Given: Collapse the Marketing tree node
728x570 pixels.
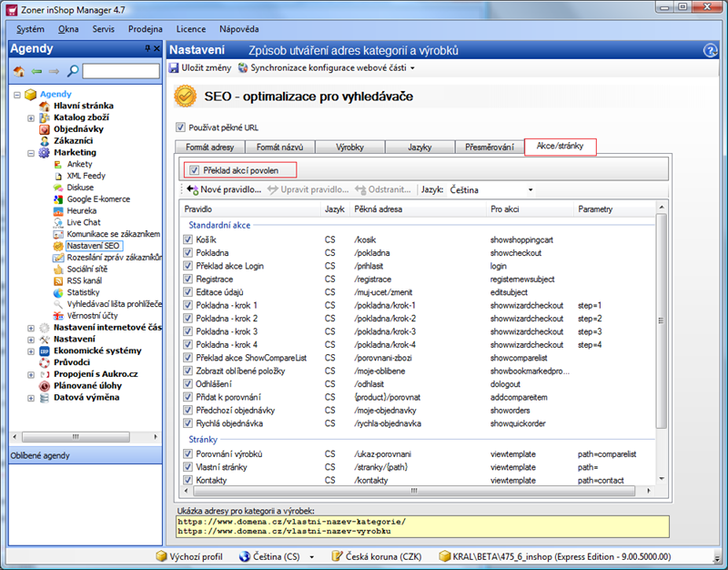Looking at the screenshot, I should pyautogui.click(x=31, y=153).
